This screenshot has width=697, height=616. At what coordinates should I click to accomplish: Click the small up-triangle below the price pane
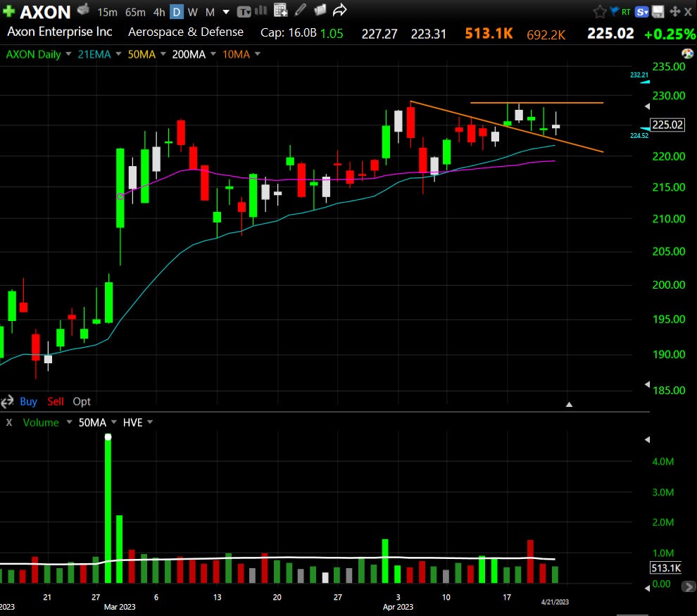coord(569,404)
